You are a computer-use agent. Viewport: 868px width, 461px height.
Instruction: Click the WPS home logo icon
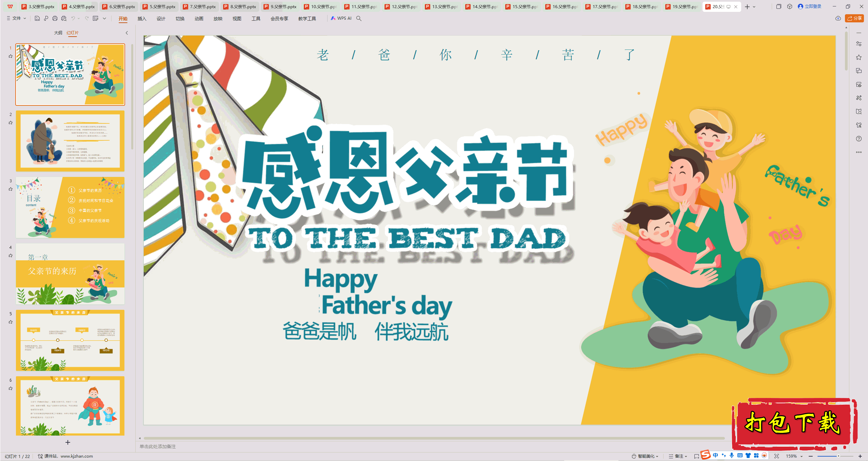point(10,6)
